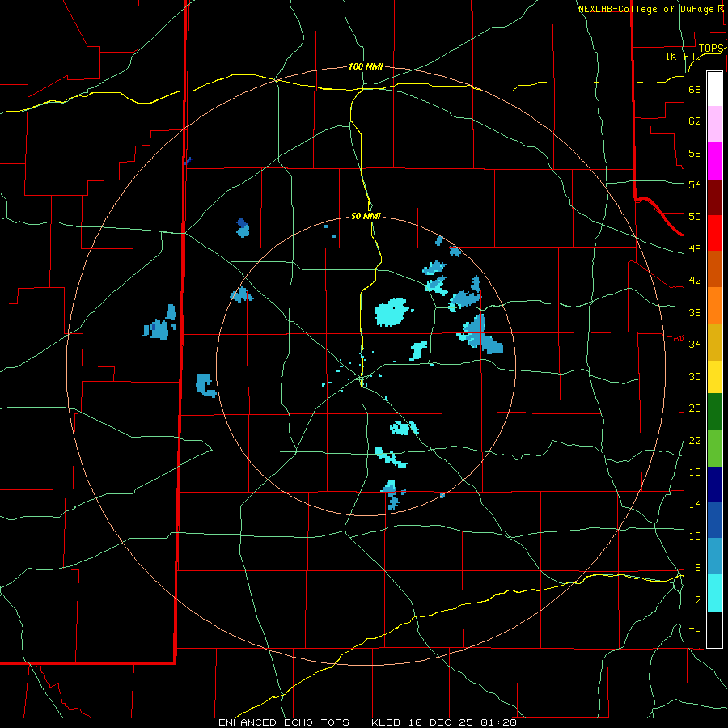The image size is (728, 728).
Task: Click the TH legend label
Action: click(695, 632)
